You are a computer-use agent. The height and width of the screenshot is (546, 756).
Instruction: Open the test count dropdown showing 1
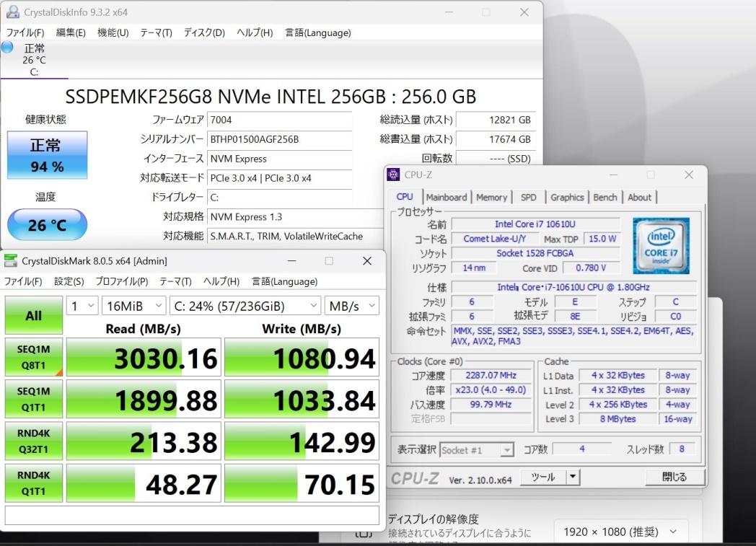82,306
